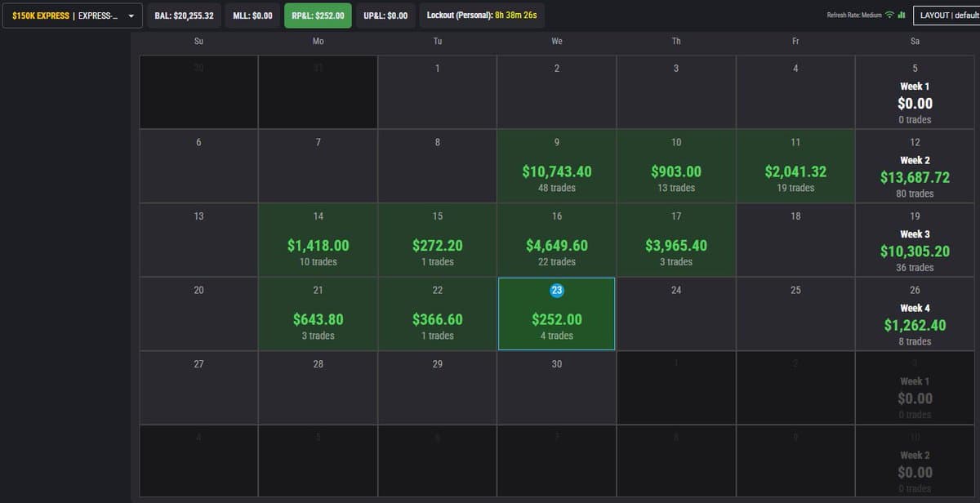Open the $150K Express account dropdown
Screen dimensions: 980x503
(x=73, y=16)
